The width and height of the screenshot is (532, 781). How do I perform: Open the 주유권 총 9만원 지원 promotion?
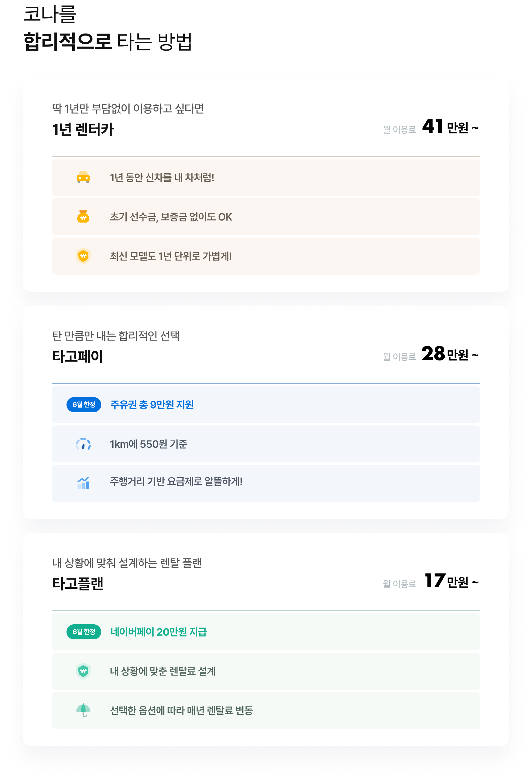[152, 405]
